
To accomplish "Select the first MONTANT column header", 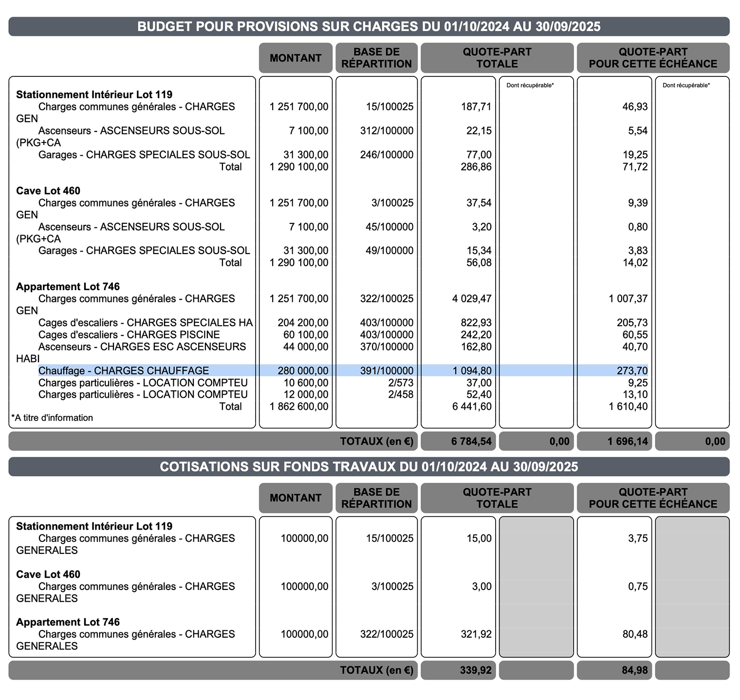I will 296,58.
